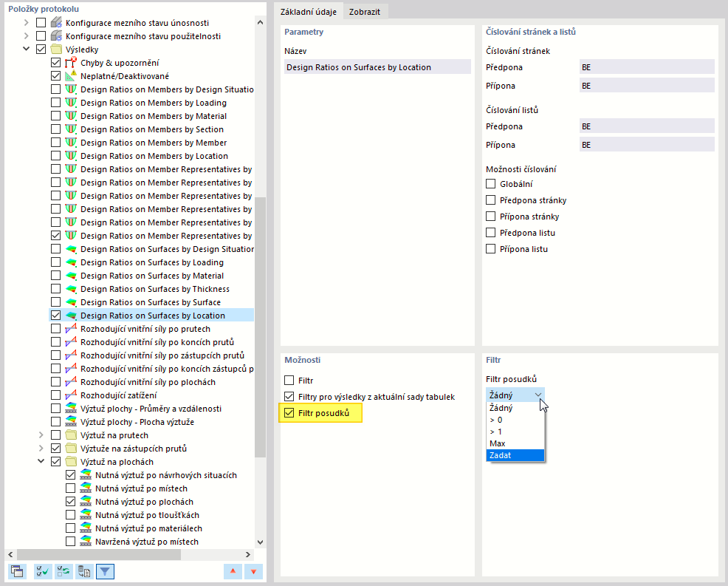Select the '> 1' dropdown option
Viewport: 728px width, 586px height.
(x=515, y=432)
